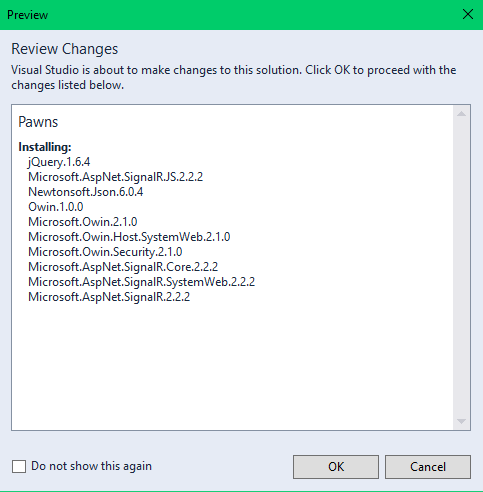The height and width of the screenshot is (492, 483).
Task: Select the Microsoft.AspNet.SignalR.2.2.2 entry
Action: click(x=109, y=297)
